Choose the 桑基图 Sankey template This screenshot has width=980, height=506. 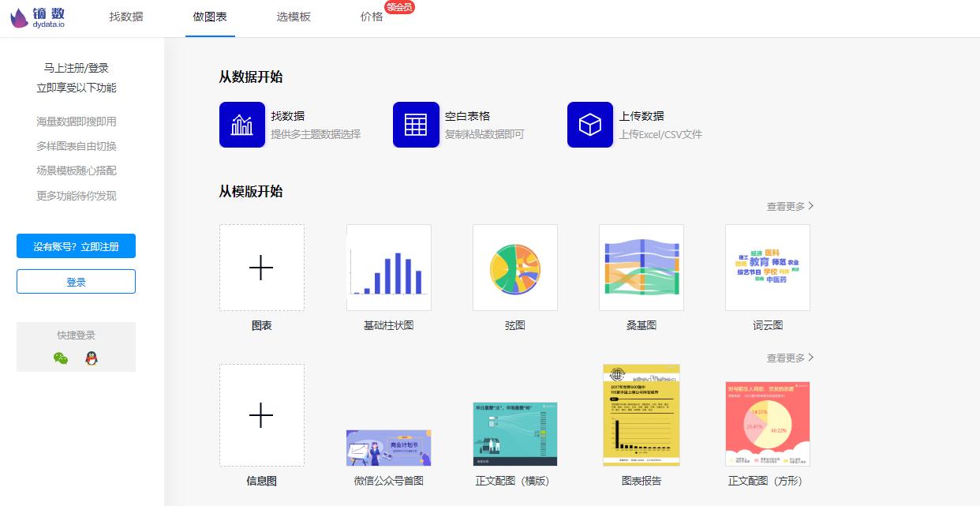click(641, 268)
